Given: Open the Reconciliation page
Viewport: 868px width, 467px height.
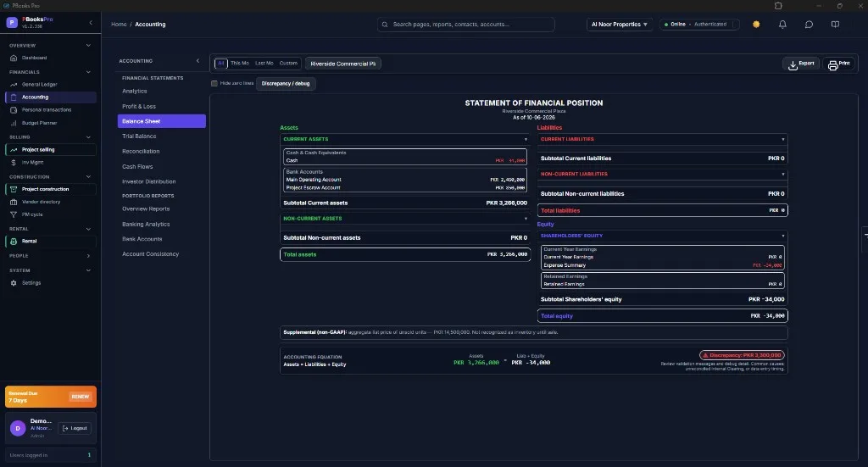Looking at the screenshot, I should click(141, 152).
